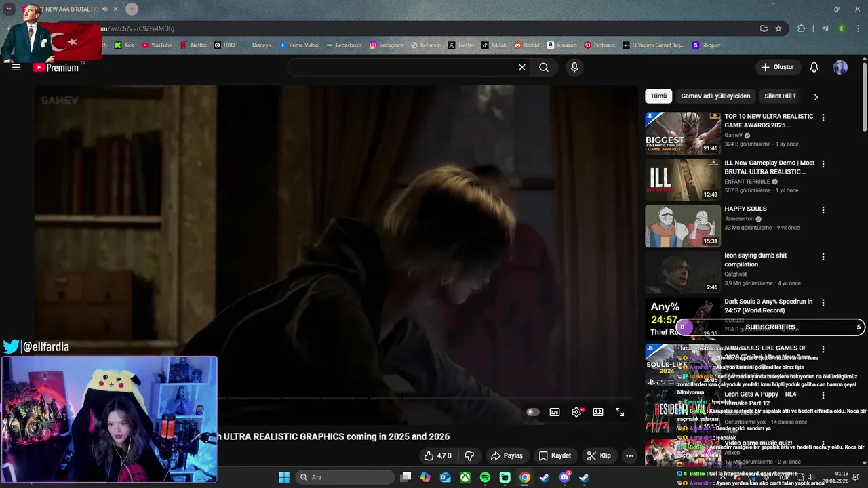
Task: Switch to theater mode view
Action: (598, 412)
